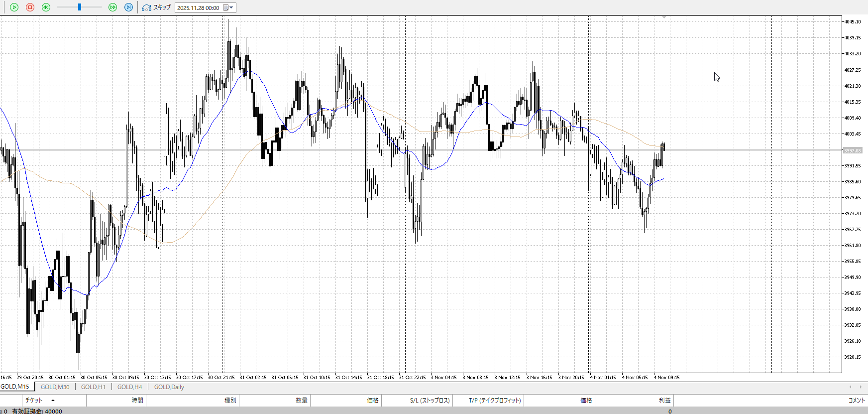Viewport: 868px width, 414px height.
Task: Click the S/L (ストップロス) column header
Action: pos(430,401)
